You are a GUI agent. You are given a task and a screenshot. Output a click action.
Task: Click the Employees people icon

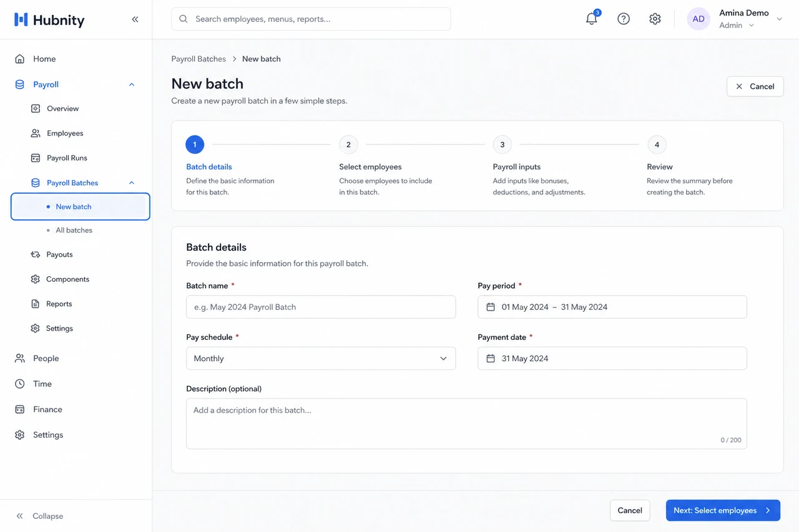point(36,133)
